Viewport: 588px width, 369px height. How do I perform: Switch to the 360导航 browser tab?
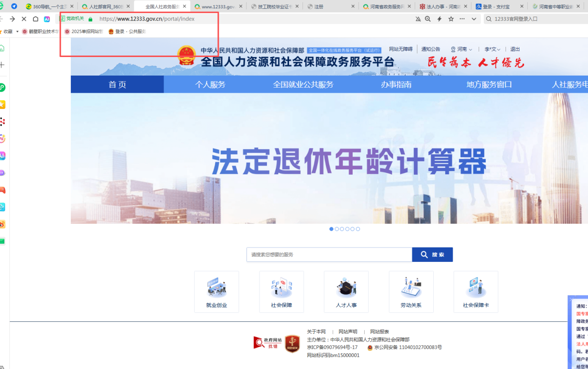(49, 6)
